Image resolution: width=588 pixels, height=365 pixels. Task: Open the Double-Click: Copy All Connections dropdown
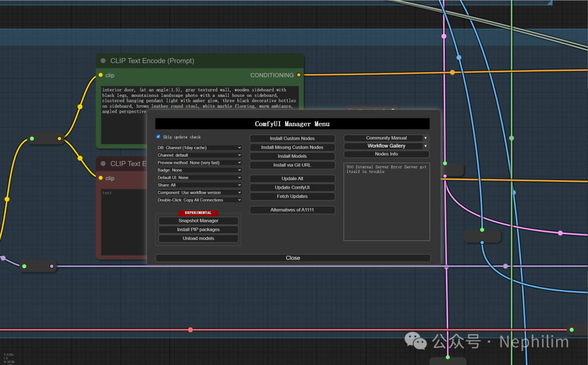click(x=199, y=200)
